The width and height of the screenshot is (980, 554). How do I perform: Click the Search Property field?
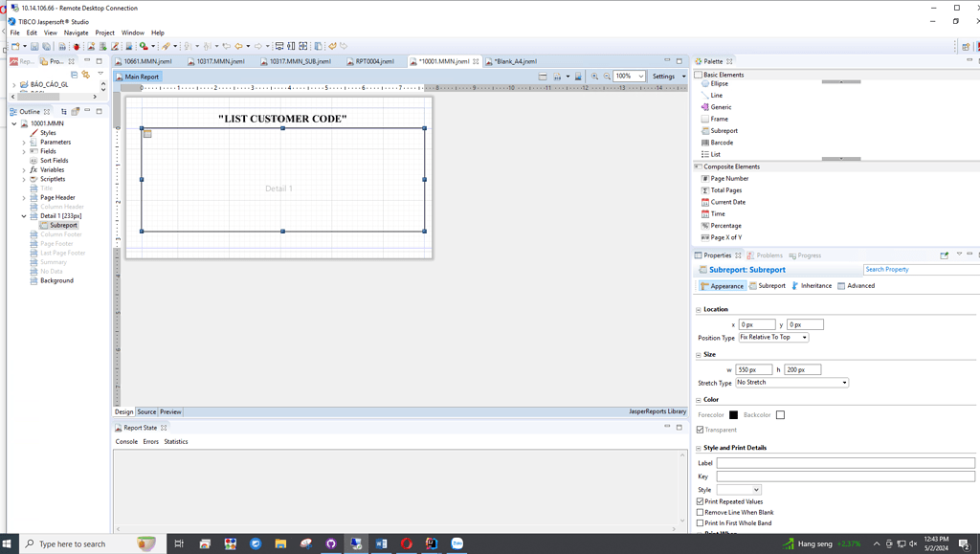pos(922,270)
